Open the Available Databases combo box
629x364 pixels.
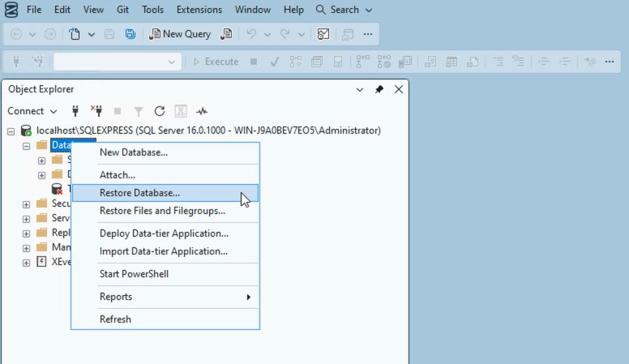[x=118, y=62]
